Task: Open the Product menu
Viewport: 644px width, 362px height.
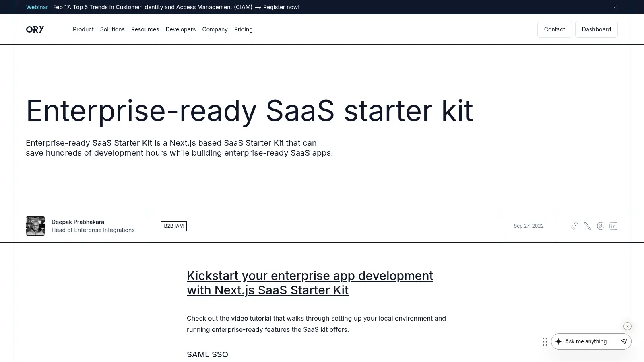Action: click(x=83, y=29)
